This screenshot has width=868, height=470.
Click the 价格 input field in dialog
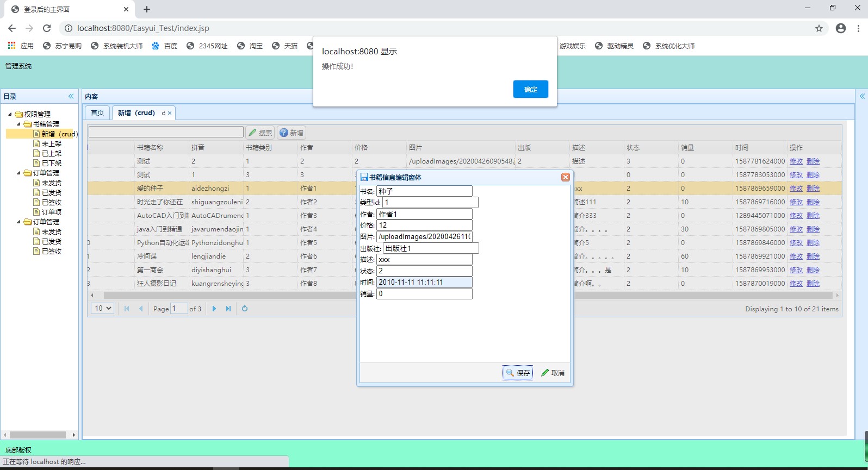(424, 225)
